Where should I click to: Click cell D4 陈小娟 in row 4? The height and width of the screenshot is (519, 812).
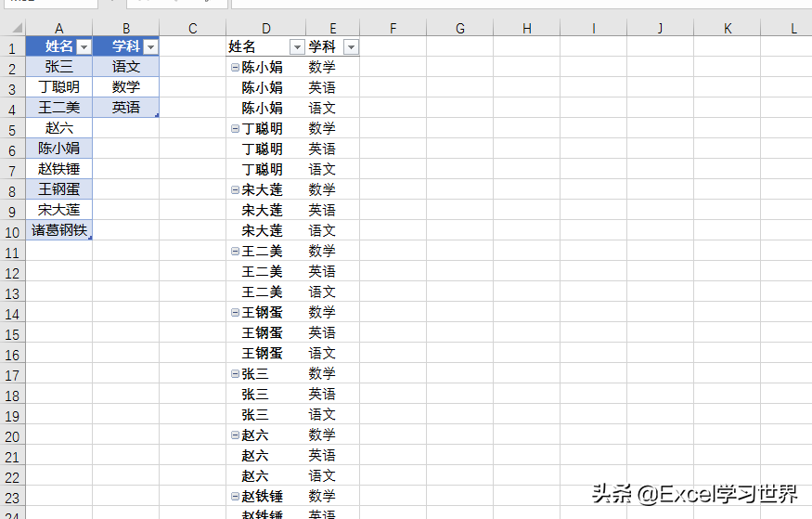(x=265, y=108)
